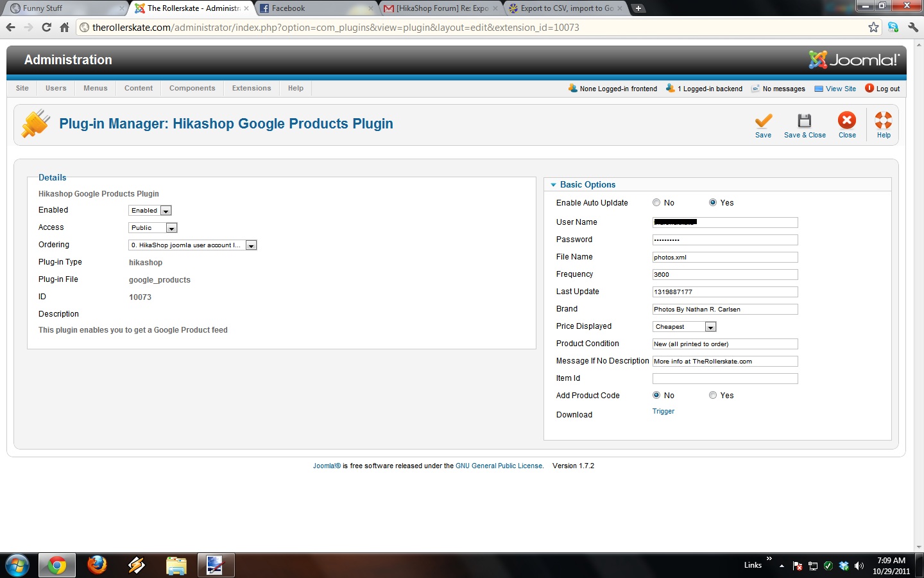Open the Ordering dropdown
This screenshot has height=578, width=924.
[x=193, y=245]
